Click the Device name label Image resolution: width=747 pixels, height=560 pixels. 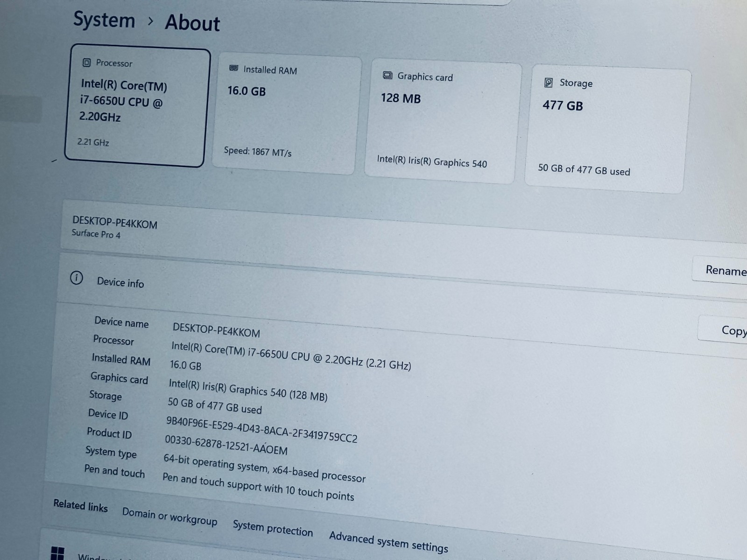pos(121,322)
